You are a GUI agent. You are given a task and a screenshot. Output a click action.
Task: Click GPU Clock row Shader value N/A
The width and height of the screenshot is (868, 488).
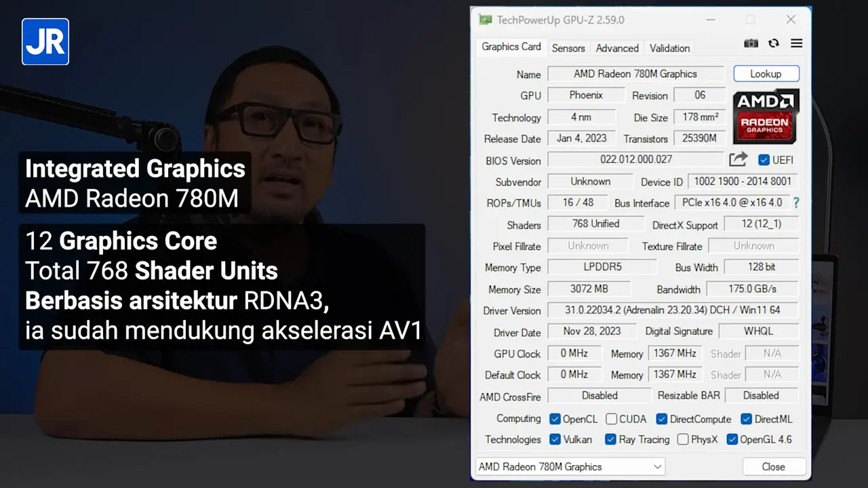772,353
